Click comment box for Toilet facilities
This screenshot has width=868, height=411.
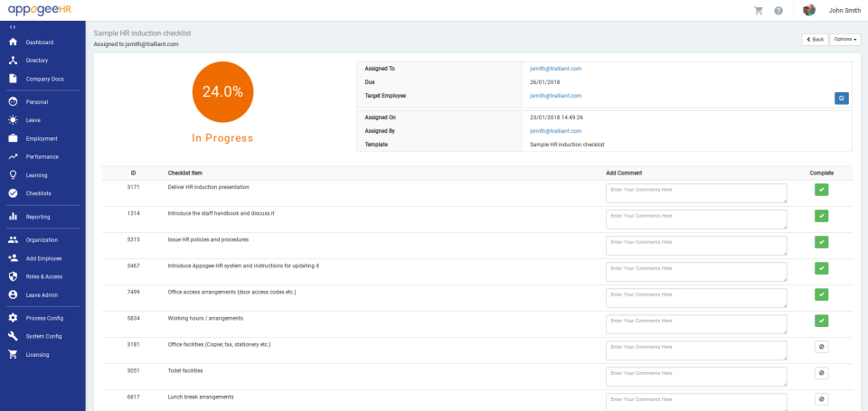[x=696, y=377]
